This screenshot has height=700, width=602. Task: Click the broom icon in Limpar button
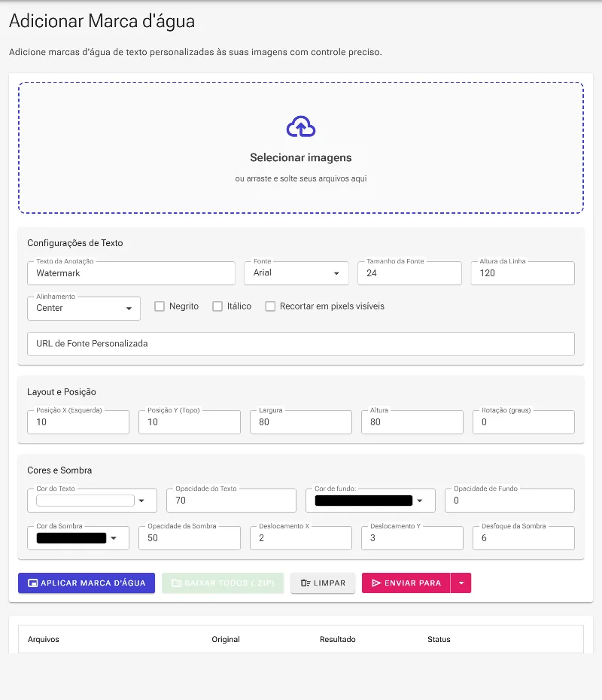click(x=306, y=583)
